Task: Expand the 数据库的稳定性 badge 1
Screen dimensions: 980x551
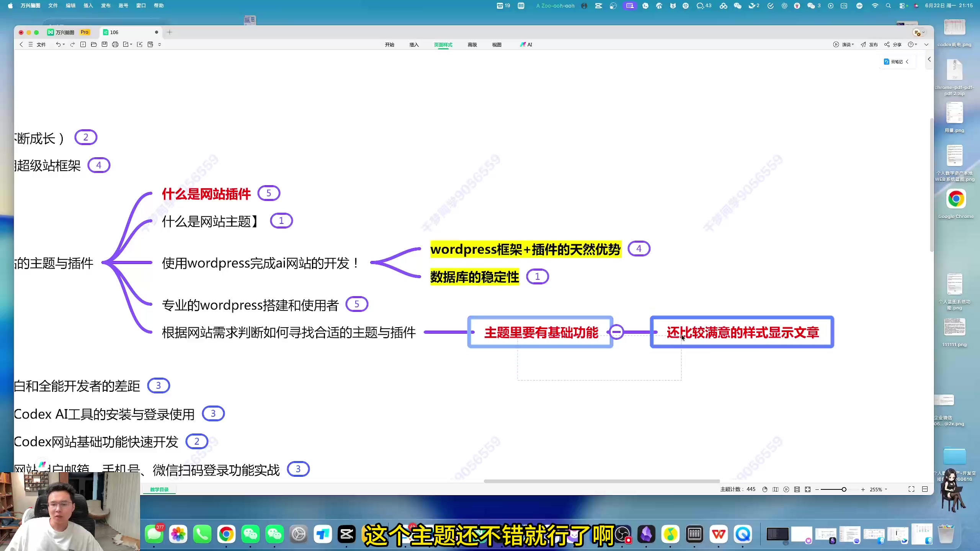Action: click(537, 276)
